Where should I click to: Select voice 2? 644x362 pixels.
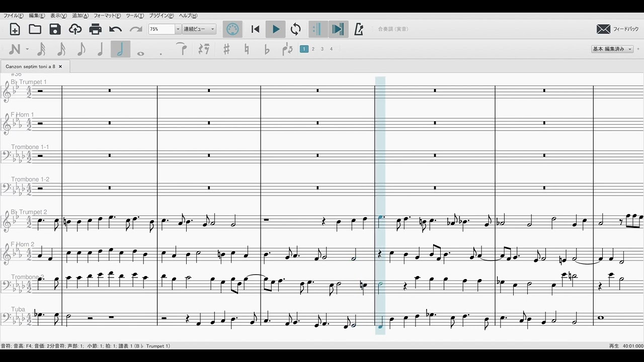pyautogui.click(x=313, y=49)
